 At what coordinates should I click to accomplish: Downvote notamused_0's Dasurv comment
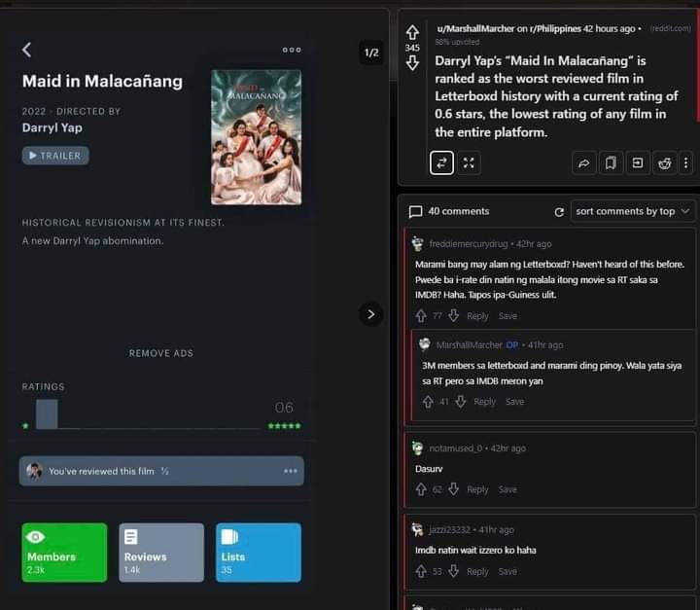454,489
